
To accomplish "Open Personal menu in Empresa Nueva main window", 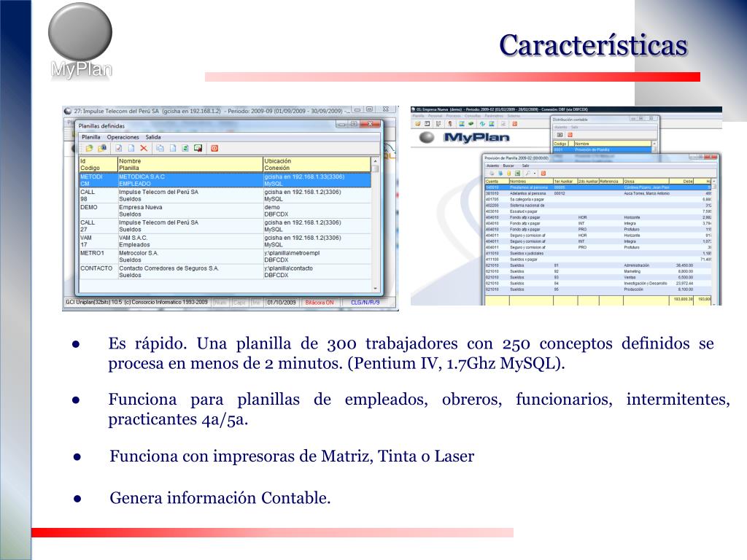I will pyautogui.click(x=435, y=116).
